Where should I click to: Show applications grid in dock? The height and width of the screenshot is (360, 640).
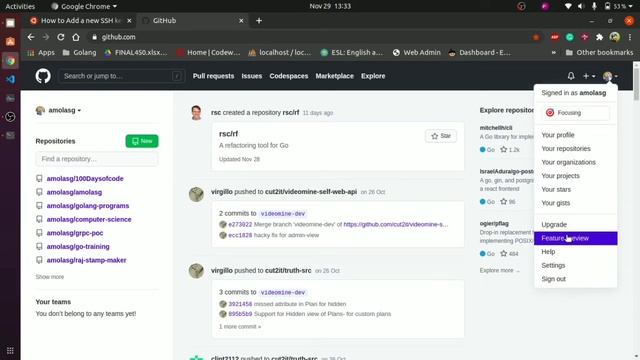pyautogui.click(x=10, y=351)
